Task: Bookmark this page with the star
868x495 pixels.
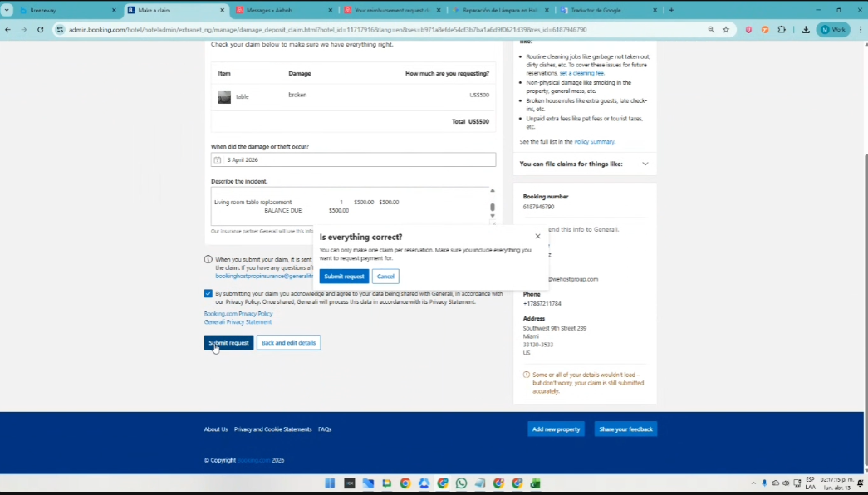Action: [x=726, y=30]
